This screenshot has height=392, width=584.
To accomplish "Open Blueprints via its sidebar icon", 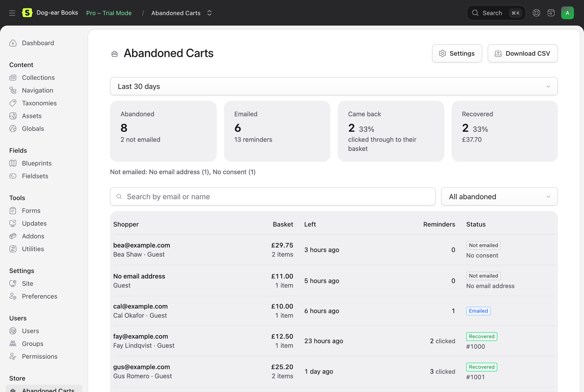I will (x=13, y=163).
